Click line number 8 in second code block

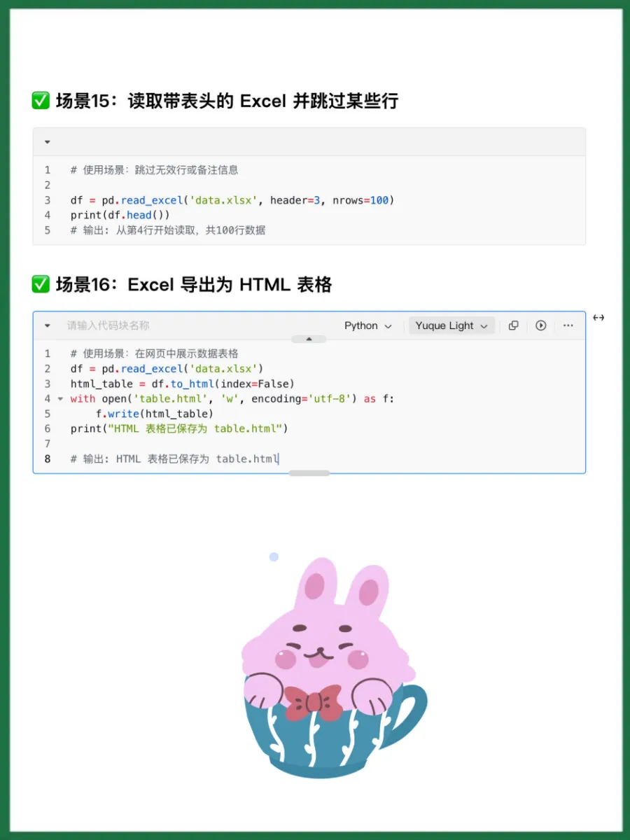click(48, 458)
